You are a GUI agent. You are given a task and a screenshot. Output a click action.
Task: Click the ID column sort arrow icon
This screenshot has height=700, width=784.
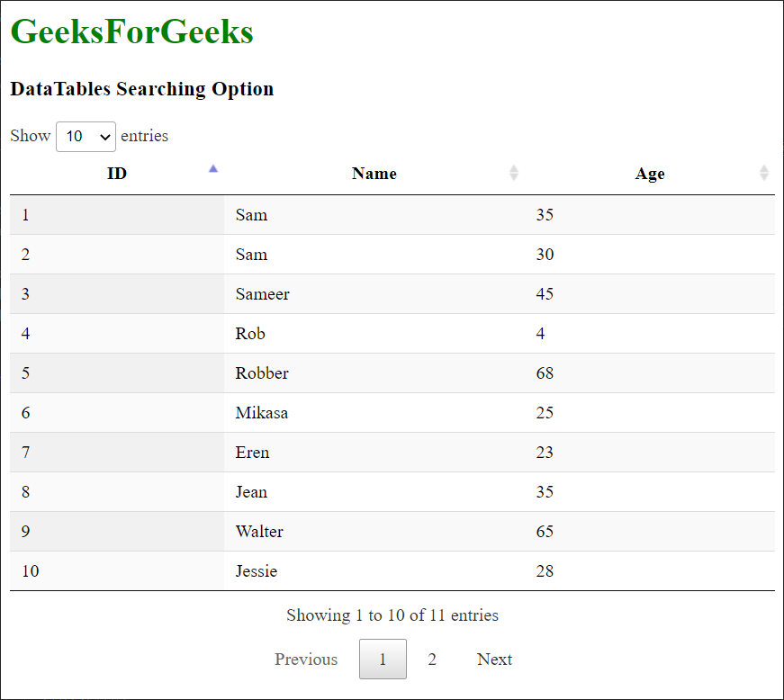213,168
